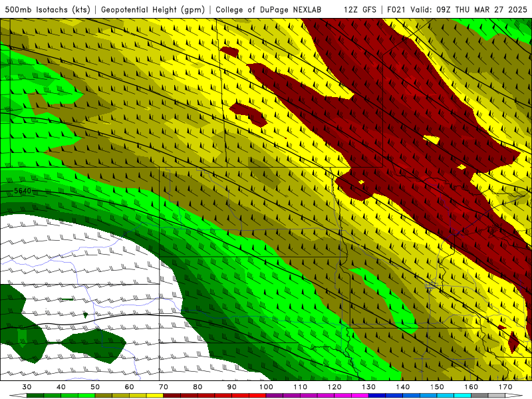Select the bright green 45-50 kt legend swatch
This screenshot has width=532, height=399.
coord(86,396)
